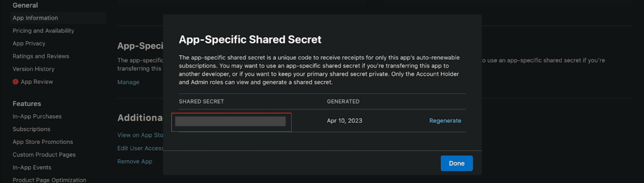Viewport: 644px width, 183px height.
Task: Open the App Privacy section
Action: (x=29, y=43)
